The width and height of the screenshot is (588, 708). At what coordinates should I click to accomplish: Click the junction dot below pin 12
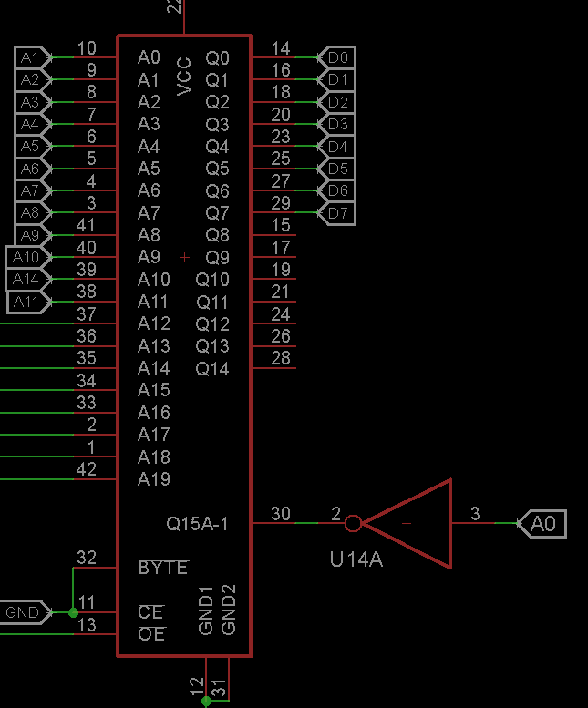[x=206, y=701]
